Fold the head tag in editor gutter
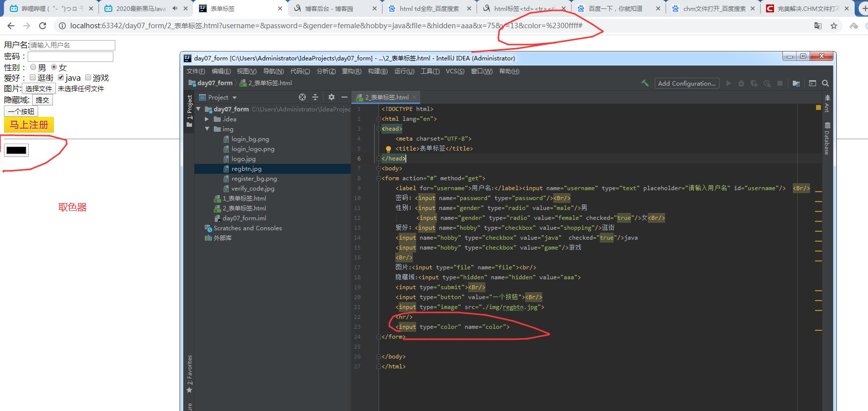Screen dimensions: 868x411 pyautogui.click(x=379, y=129)
